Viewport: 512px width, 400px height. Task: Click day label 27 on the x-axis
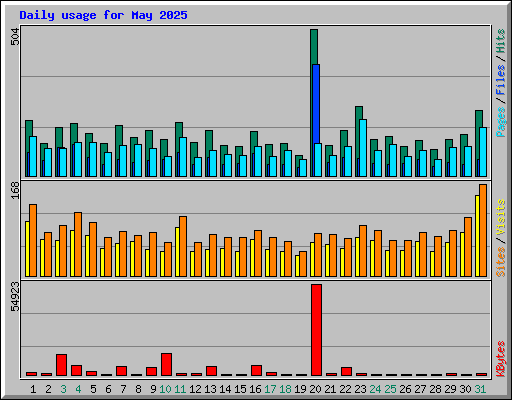[420, 389]
